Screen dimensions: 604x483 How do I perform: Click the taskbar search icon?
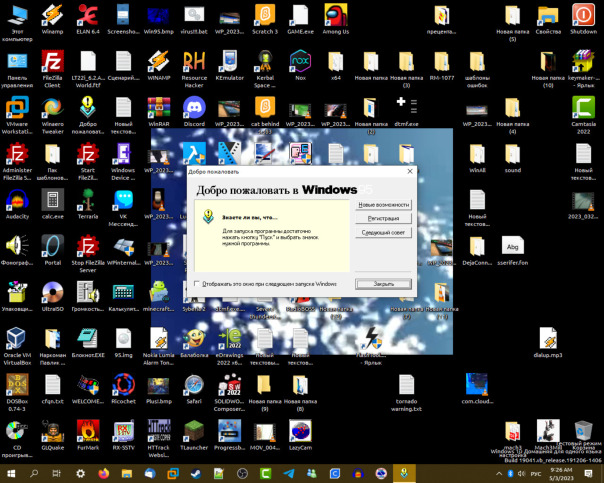(34, 473)
